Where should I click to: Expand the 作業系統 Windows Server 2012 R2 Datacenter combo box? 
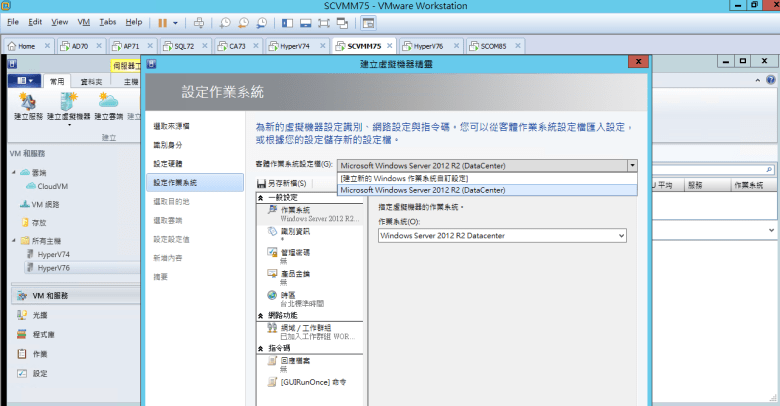tap(620, 235)
